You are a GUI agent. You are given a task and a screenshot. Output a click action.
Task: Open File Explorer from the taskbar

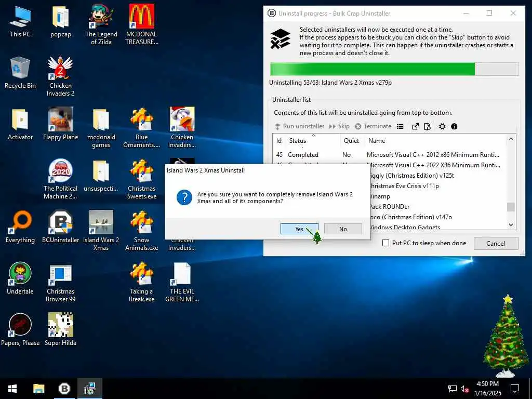tap(38, 389)
